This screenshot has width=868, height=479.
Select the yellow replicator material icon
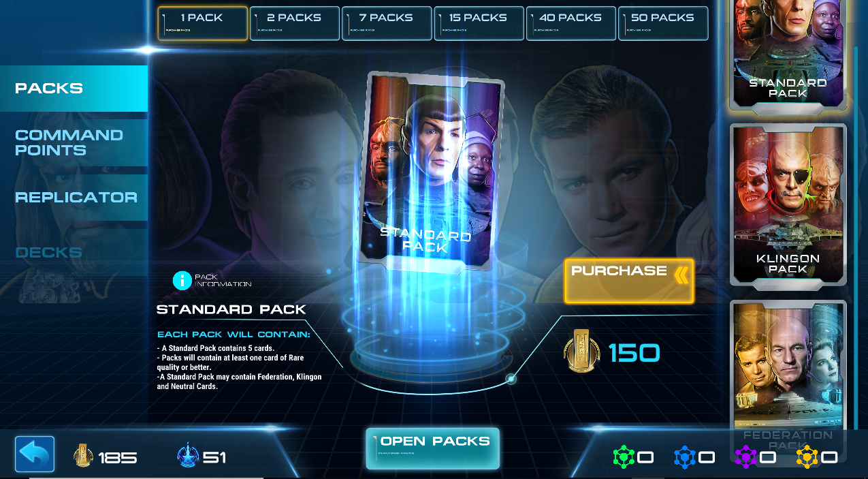807,457
